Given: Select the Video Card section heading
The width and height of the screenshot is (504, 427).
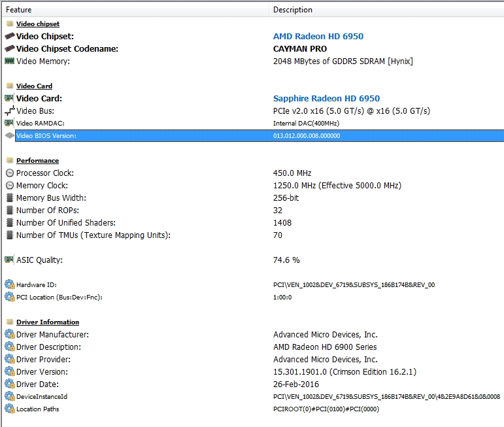Looking at the screenshot, I should tap(34, 86).
